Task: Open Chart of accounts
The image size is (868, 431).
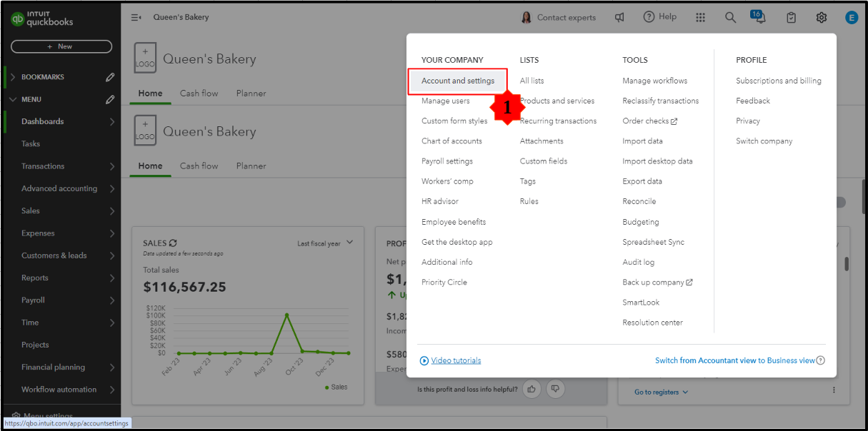Action: coord(452,141)
